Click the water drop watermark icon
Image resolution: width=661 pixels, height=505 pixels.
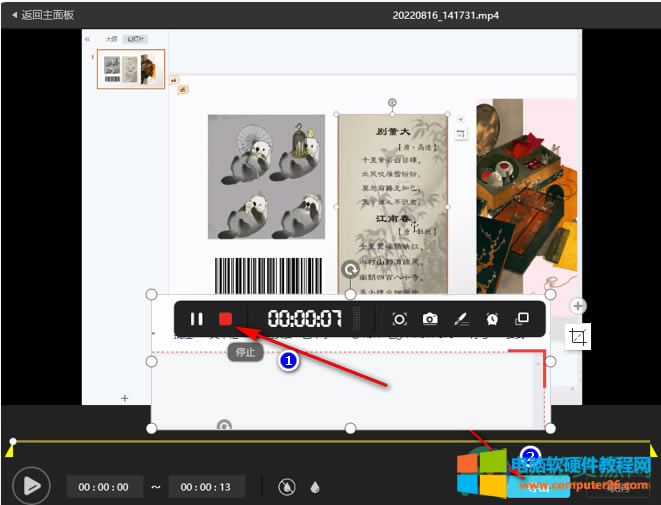click(x=316, y=487)
